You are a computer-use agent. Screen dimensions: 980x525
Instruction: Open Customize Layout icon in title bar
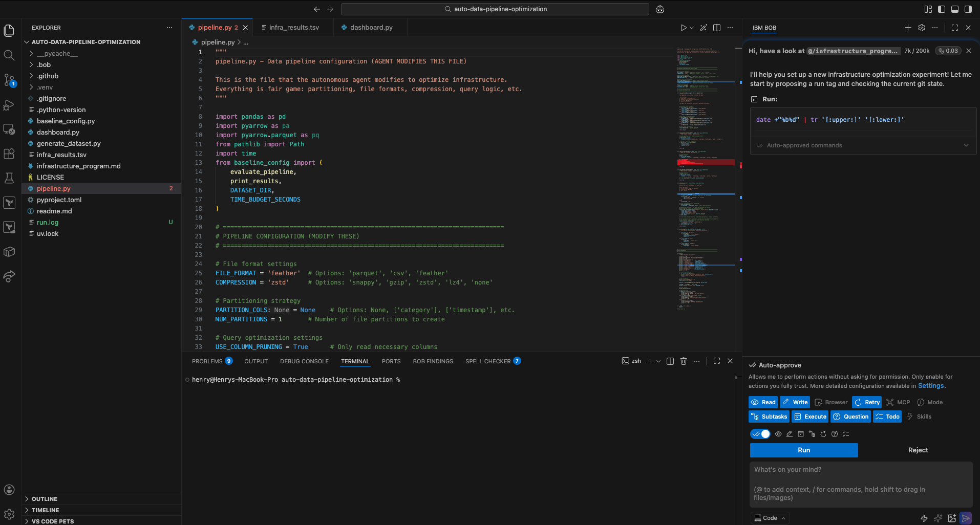[928, 9]
